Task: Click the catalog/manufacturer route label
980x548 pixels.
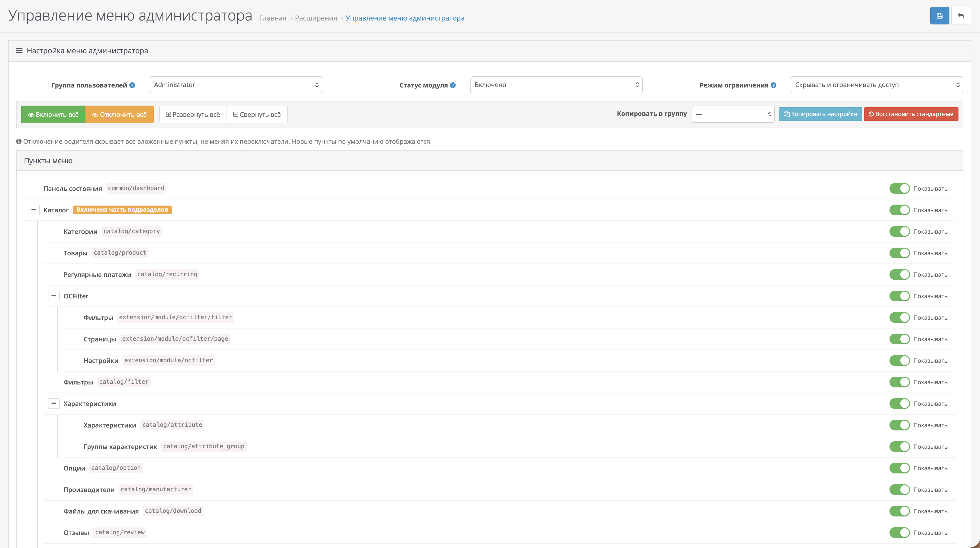Action: tap(156, 489)
